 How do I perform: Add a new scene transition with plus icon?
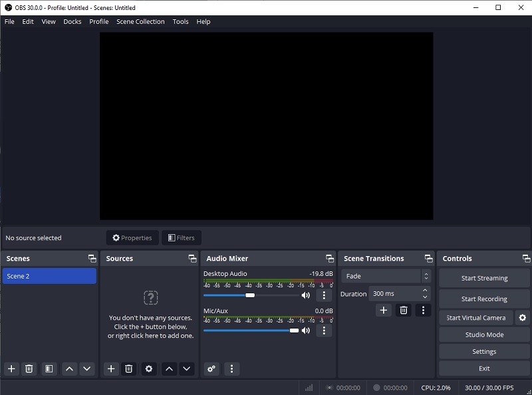pos(383,310)
